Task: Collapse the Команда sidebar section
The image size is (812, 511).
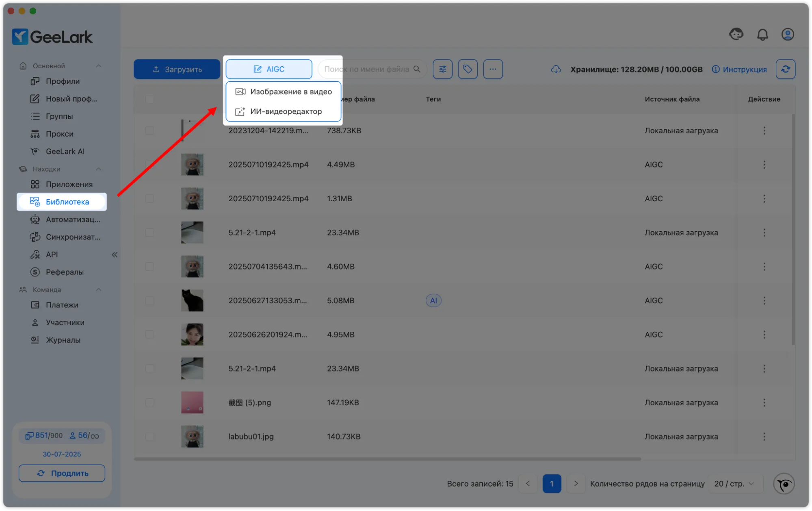Action: coord(98,289)
